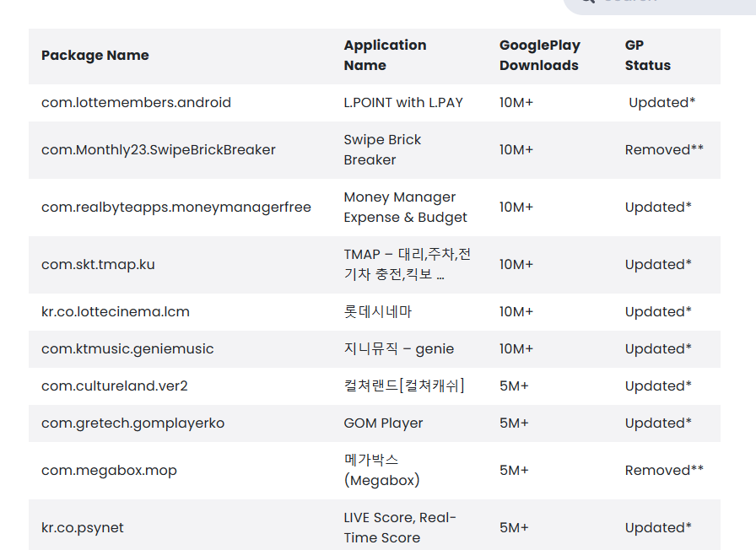Click the Application Name column header

[385, 56]
